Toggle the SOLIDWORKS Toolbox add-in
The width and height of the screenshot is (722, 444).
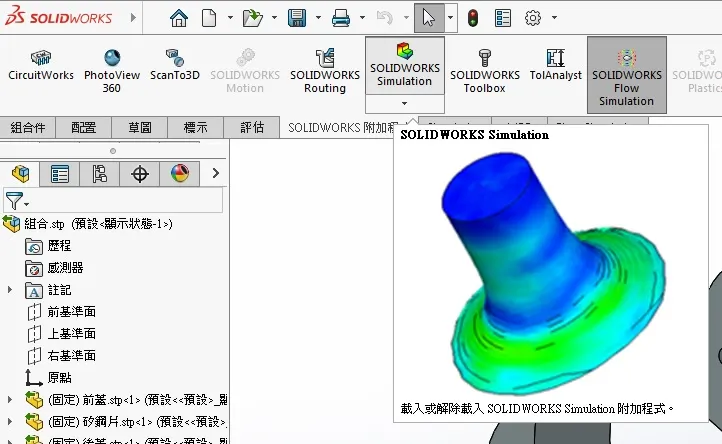coord(485,71)
